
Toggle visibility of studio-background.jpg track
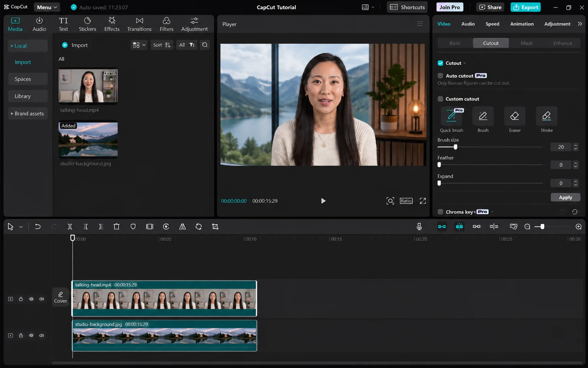click(x=31, y=335)
